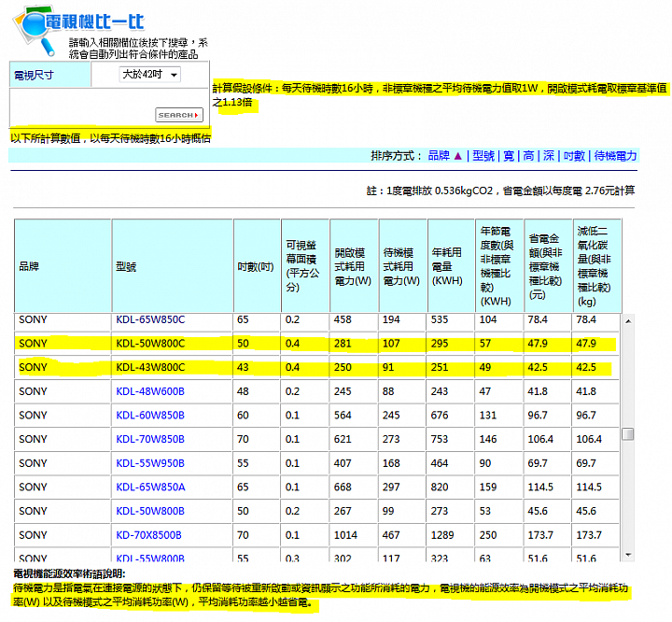Sort by 品牌 link
The width and height of the screenshot is (672, 622).
tap(439, 155)
